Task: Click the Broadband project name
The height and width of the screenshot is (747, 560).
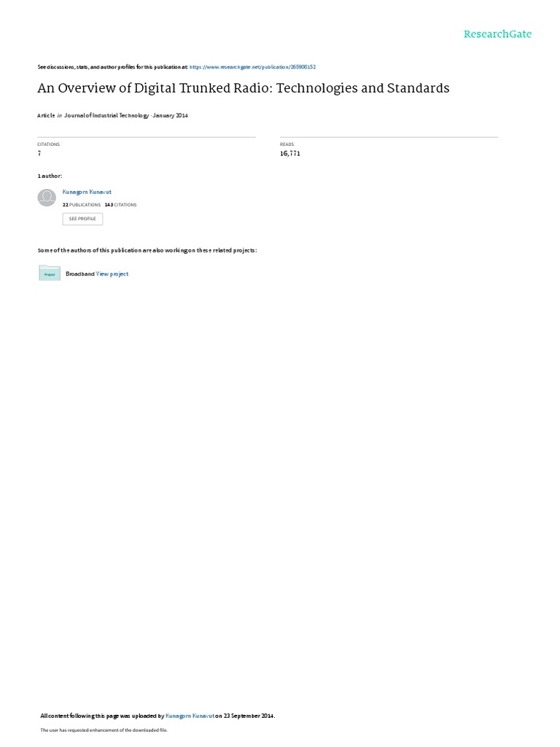Action: pos(80,274)
